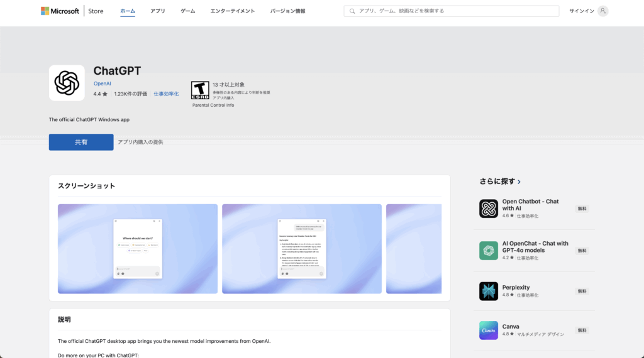The height and width of the screenshot is (358, 644).
Task: Focus the app search field
Action: coord(452,11)
